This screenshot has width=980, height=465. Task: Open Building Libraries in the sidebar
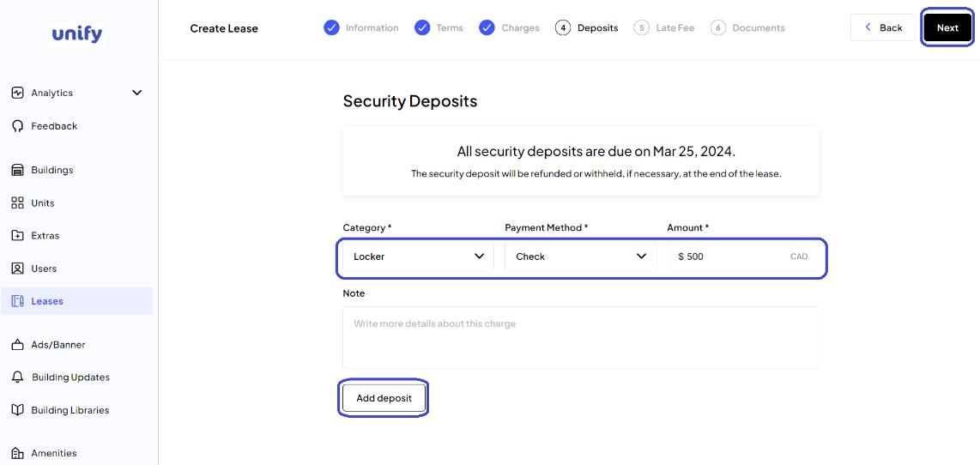tap(77, 410)
